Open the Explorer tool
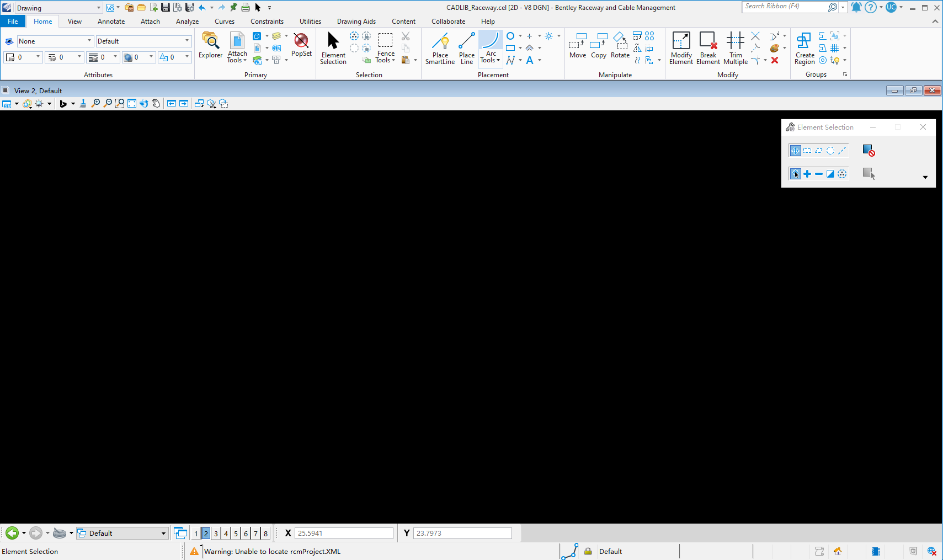 (x=210, y=45)
